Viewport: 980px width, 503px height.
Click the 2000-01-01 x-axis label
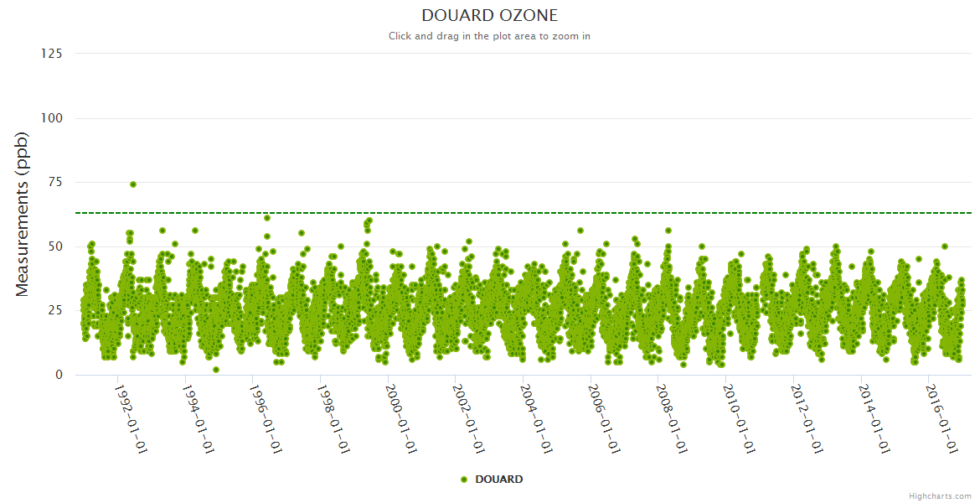pyautogui.click(x=401, y=419)
